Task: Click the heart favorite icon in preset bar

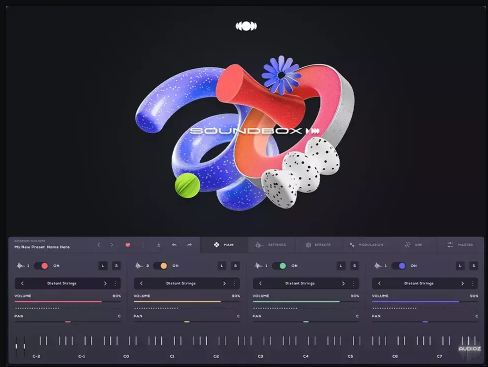Action: (128, 245)
